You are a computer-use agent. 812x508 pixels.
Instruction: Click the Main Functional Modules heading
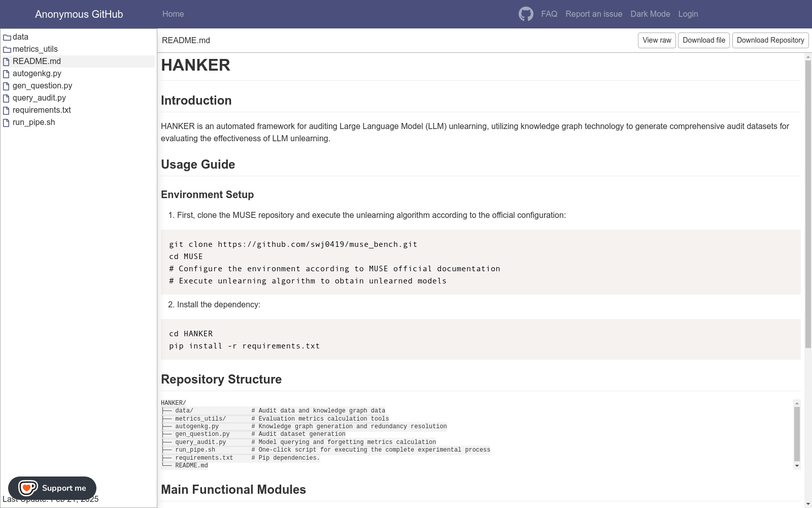coord(233,490)
